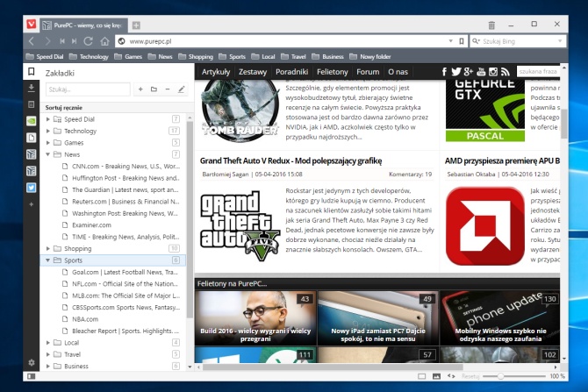Open the Vivaldi main menu icon
This screenshot has width=588, height=392.
32,25
